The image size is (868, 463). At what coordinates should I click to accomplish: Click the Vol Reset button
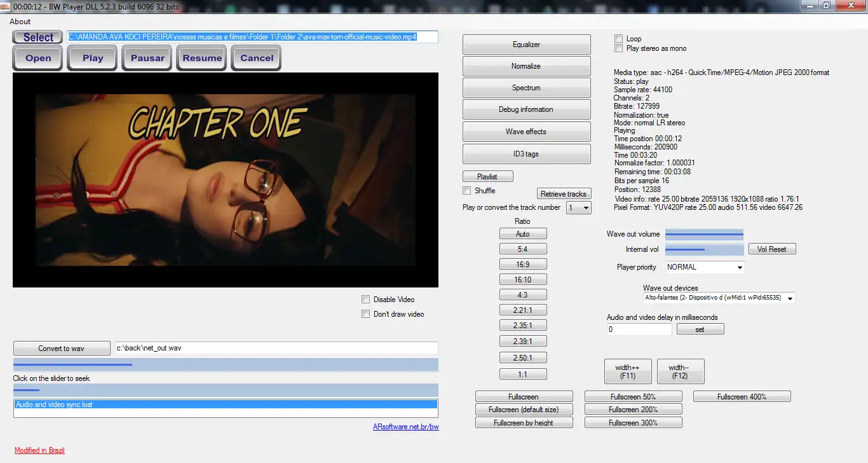point(772,249)
